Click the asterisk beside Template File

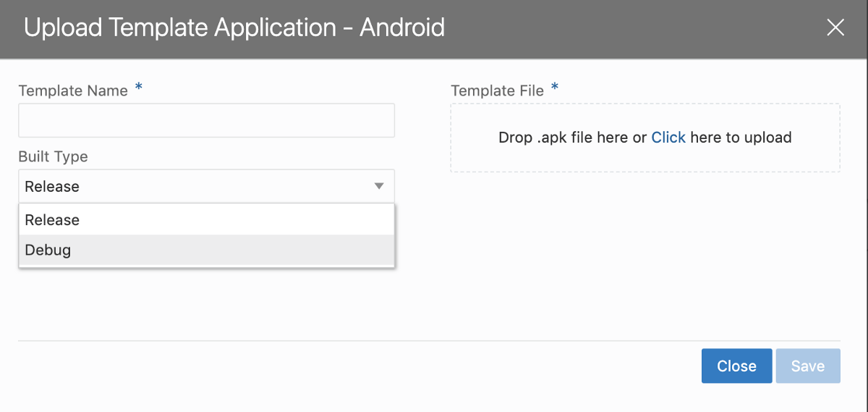[555, 88]
